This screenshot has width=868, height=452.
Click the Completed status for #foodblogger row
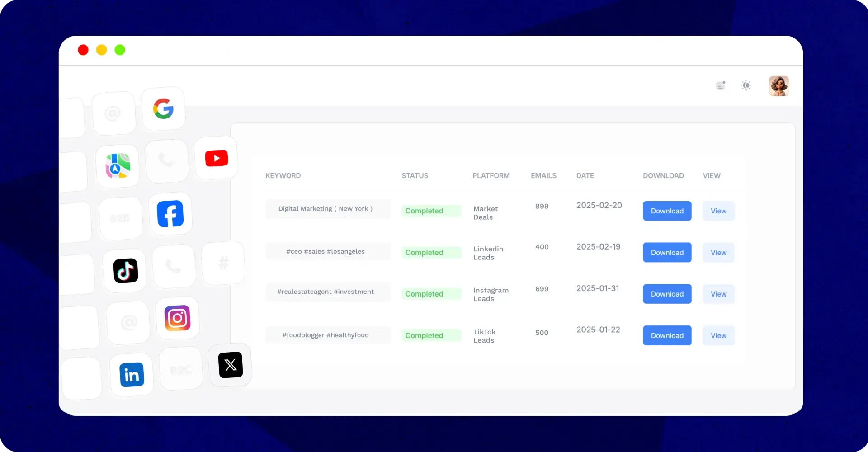pyautogui.click(x=424, y=335)
